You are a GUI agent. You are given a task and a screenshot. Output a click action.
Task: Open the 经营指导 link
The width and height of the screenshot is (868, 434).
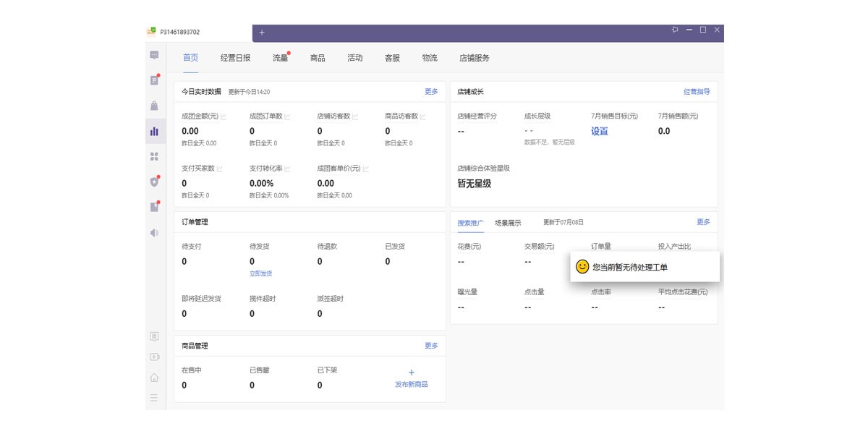(697, 92)
